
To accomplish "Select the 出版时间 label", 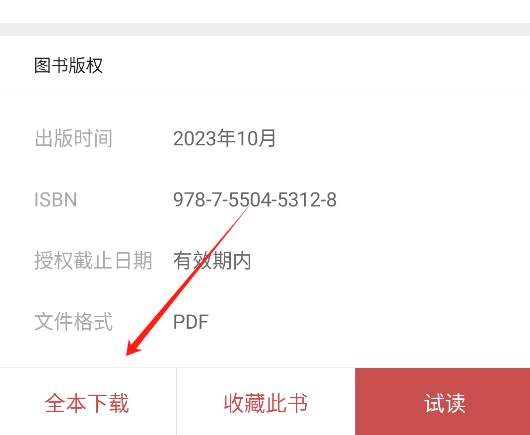I will [x=73, y=138].
